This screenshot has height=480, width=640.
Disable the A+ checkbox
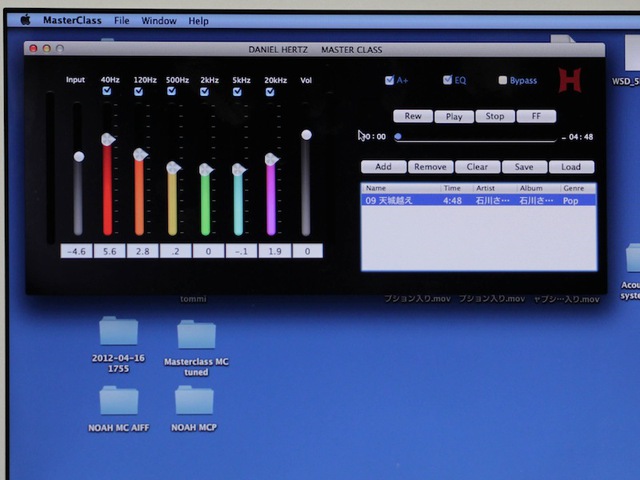pyautogui.click(x=389, y=80)
